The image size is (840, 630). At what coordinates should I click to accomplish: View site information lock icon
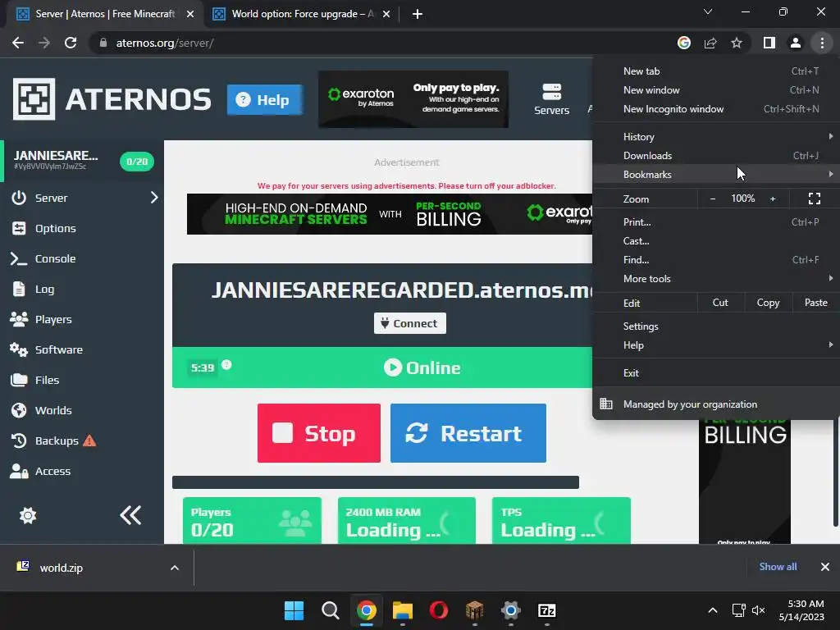tap(103, 43)
